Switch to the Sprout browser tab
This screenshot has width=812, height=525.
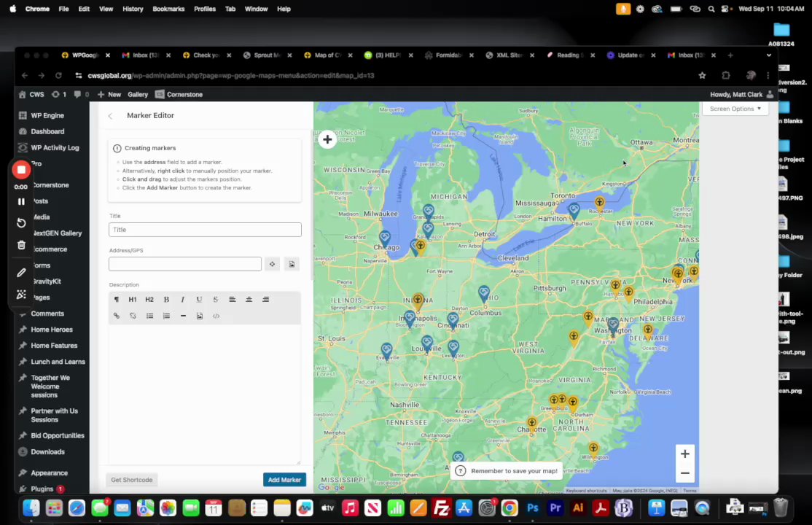267,55
